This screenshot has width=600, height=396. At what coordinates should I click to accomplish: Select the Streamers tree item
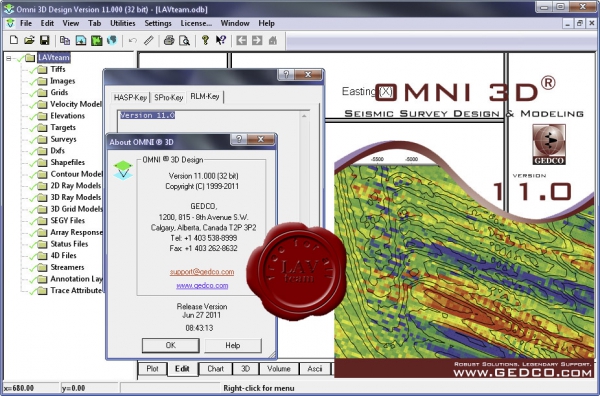point(67,267)
